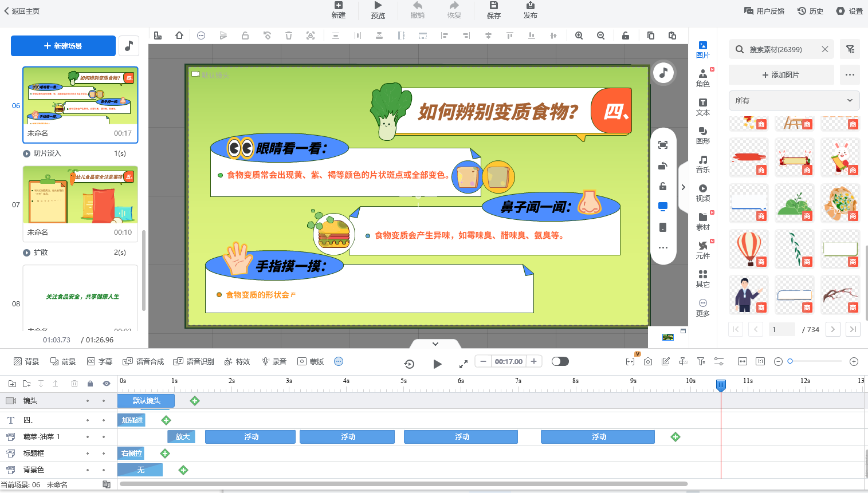Viewport: 868px width, 493px height.
Task: Open the 所有 category dropdown
Action: [x=794, y=100]
